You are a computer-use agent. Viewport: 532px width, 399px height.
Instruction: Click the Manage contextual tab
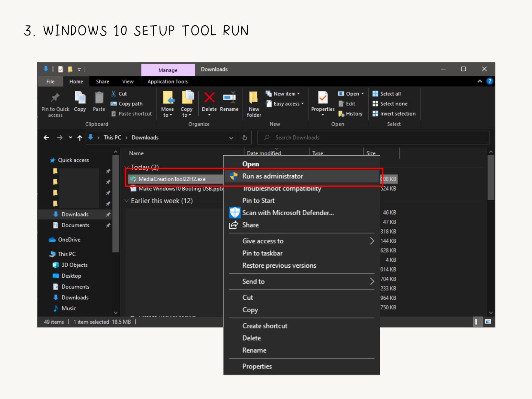pos(168,70)
